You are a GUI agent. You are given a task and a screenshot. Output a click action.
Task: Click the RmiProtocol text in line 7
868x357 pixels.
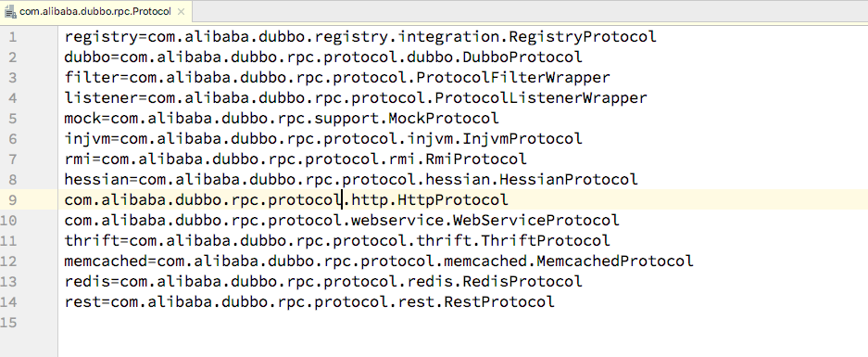(475, 159)
